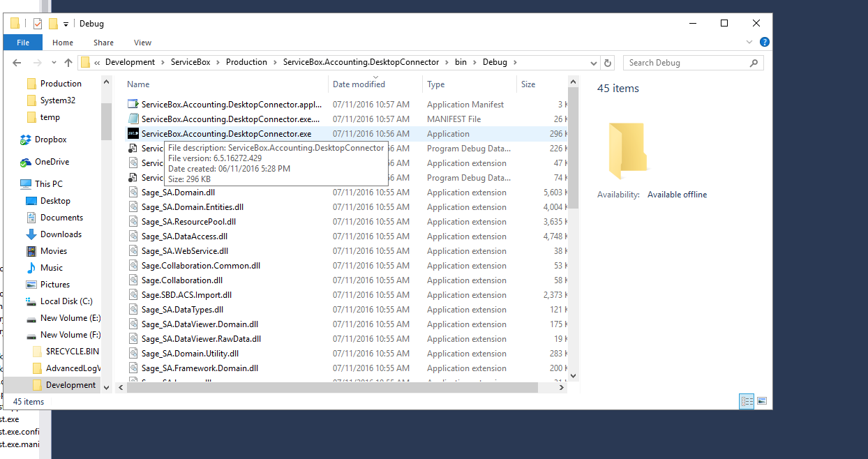Click the Production breadcrumb in the address bar
868x459 pixels.
246,62
